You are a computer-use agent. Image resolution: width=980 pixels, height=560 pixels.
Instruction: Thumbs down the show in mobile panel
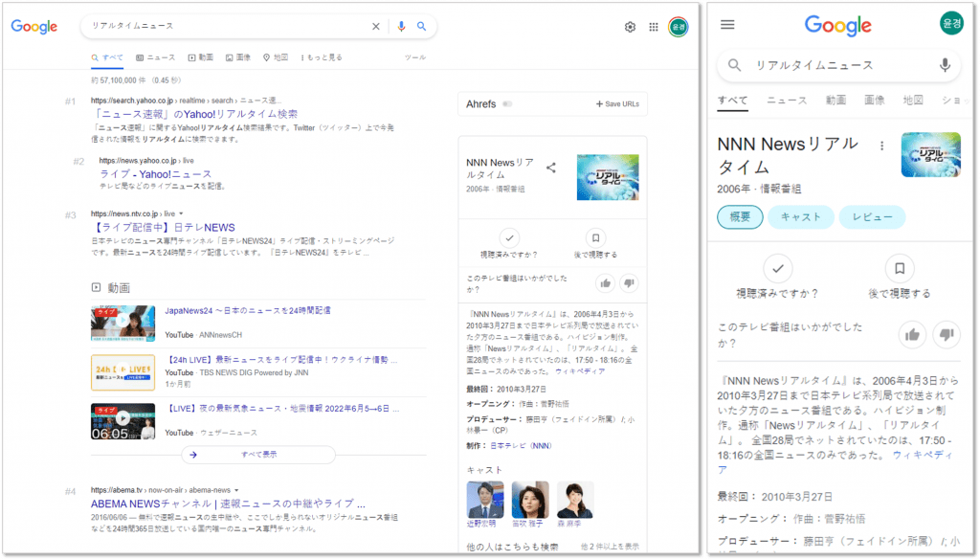click(x=947, y=335)
